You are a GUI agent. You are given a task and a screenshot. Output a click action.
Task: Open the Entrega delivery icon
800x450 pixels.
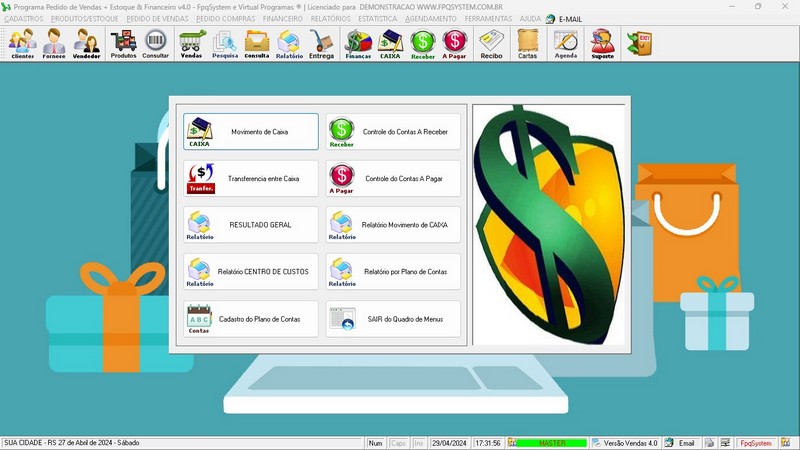click(321, 44)
